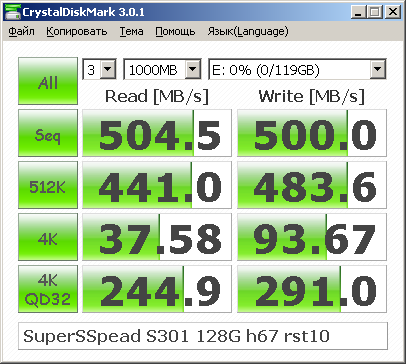Minimize the CrystalDiskMark window
This screenshot has height=364, width=406.
click(359, 12)
